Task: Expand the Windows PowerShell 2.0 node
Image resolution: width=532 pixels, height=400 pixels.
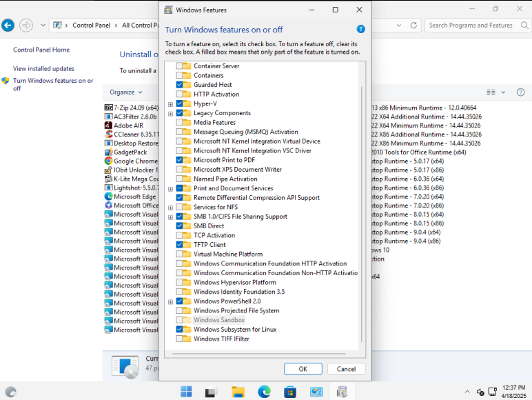Action: pyautogui.click(x=171, y=302)
